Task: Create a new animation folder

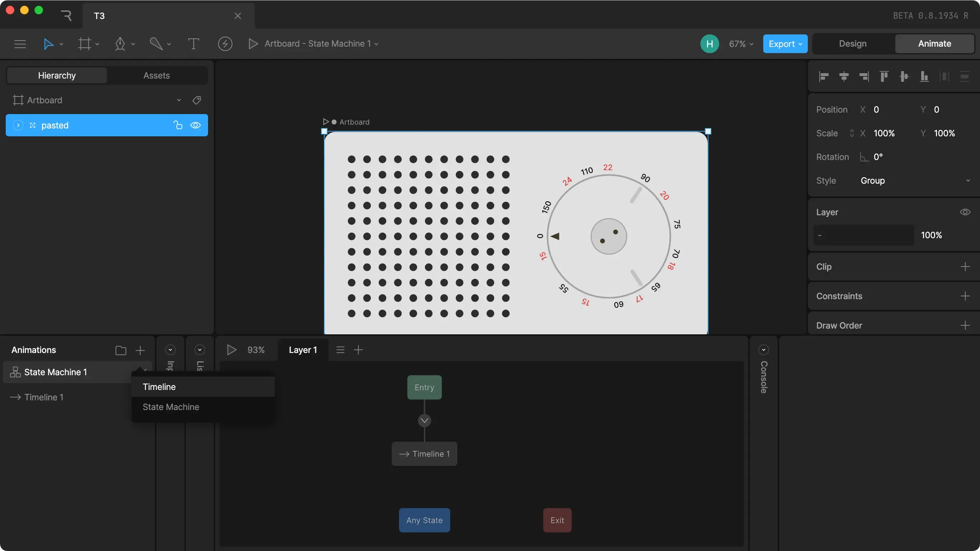Action: tap(121, 350)
